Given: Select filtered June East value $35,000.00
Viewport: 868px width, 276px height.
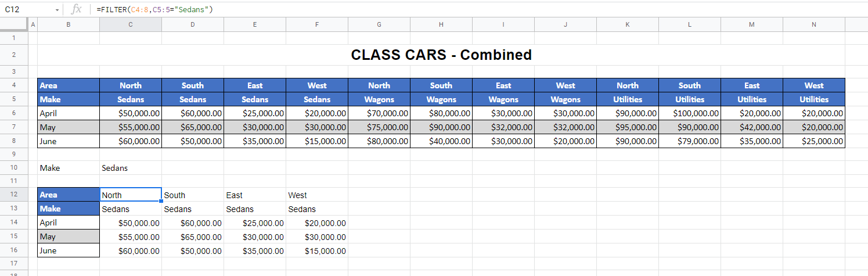Looking at the screenshot, I should (x=255, y=251).
